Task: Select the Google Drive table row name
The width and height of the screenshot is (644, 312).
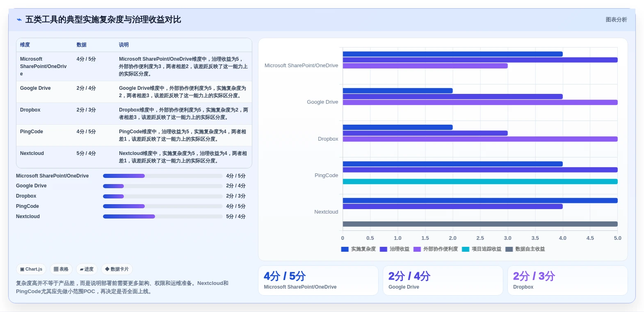Action: 35,88
